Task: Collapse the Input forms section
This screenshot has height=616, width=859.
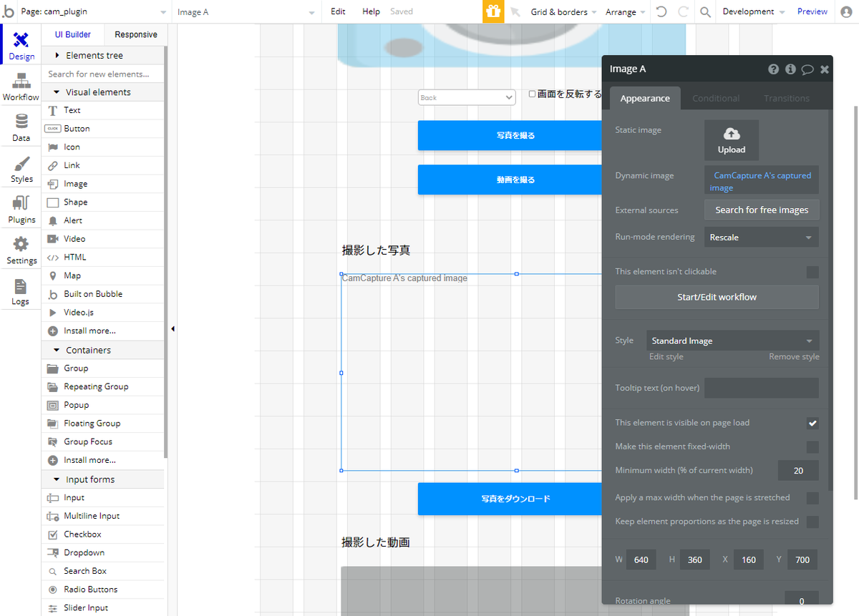Action: pyautogui.click(x=103, y=479)
